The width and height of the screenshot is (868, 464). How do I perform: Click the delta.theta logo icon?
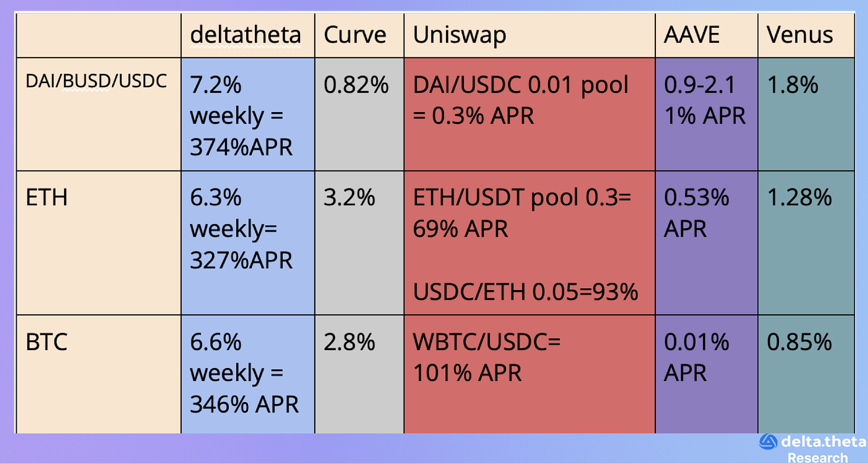(x=768, y=442)
